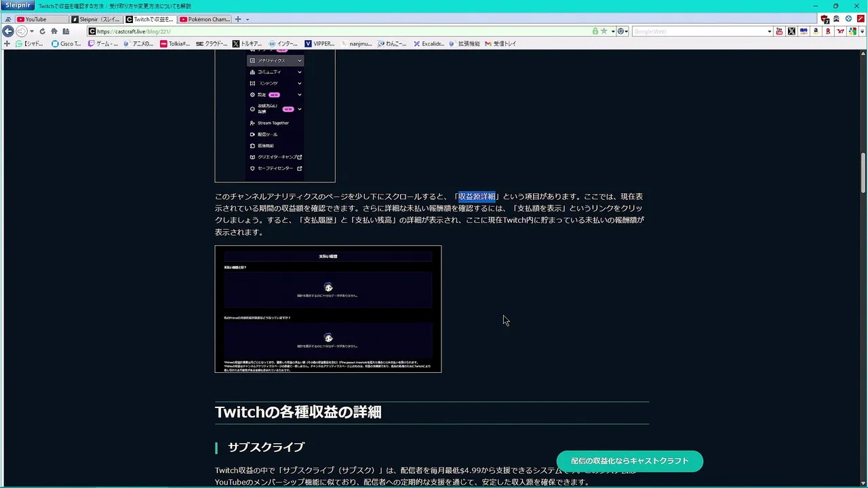The image size is (868, 488).
Task: Go to the home page icon
Action: [x=54, y=31]
